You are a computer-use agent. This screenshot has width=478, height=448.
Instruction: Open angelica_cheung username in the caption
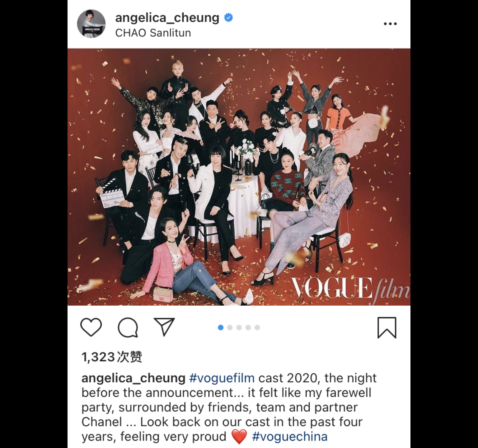(134, 378)
